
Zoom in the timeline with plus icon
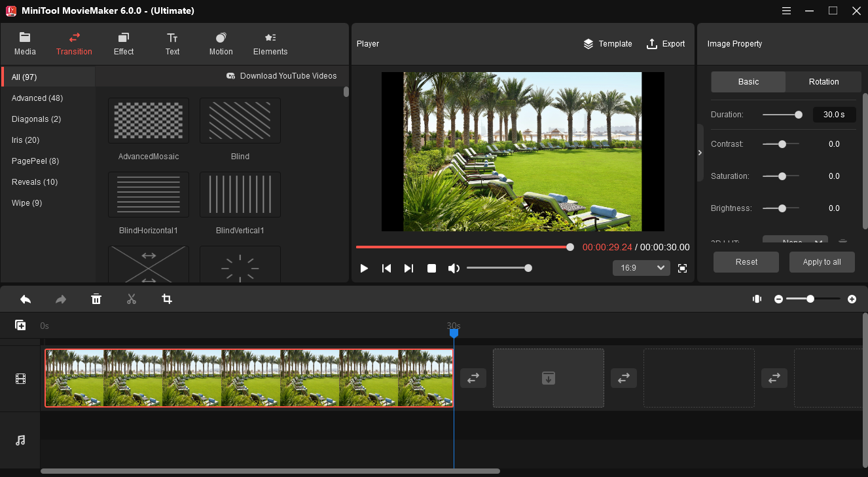click(x=852, y=299)
